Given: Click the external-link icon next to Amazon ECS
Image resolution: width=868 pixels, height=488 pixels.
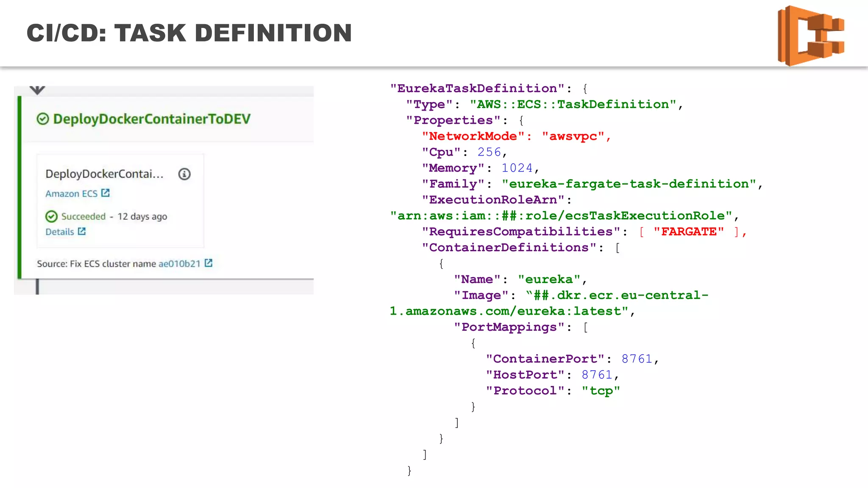Looking at the screenshot, I should [x=106, y=193].
